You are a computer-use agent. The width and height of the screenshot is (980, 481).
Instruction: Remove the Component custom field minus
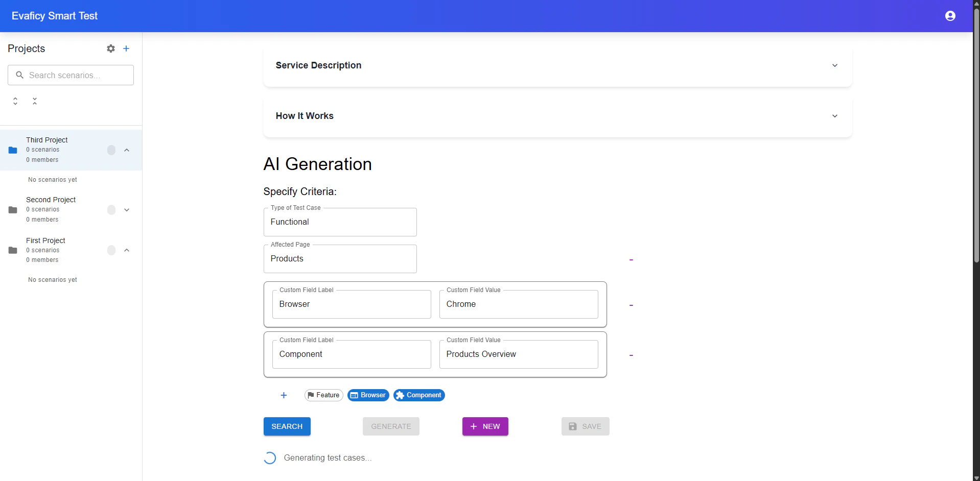pyautogui.click(x=631, y=355)
